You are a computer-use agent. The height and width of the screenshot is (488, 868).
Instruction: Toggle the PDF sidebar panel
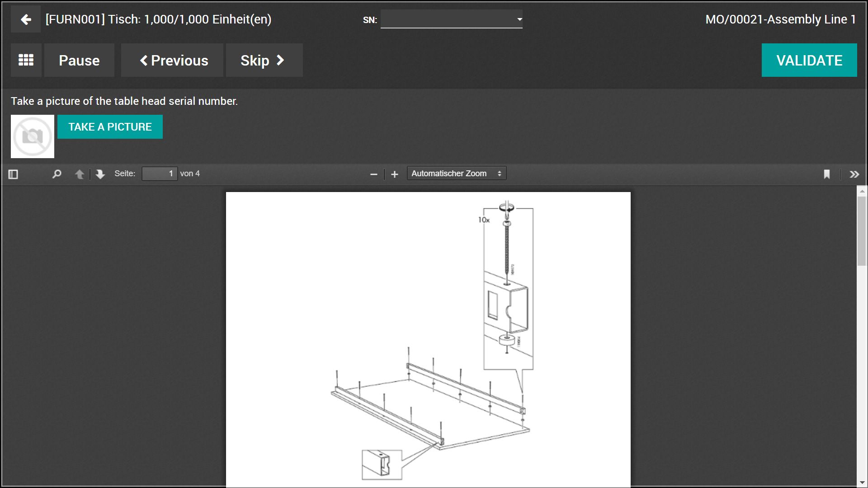(x=13, y=174)
